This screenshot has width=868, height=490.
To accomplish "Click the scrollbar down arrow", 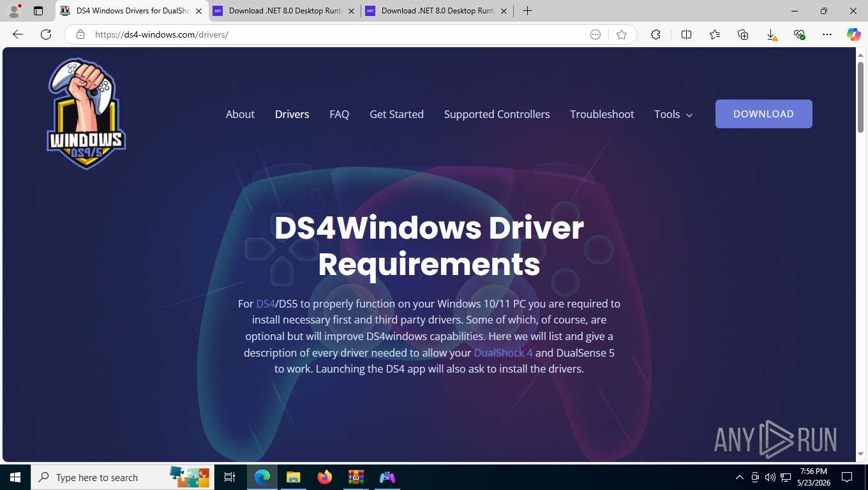I will point(860,454).
